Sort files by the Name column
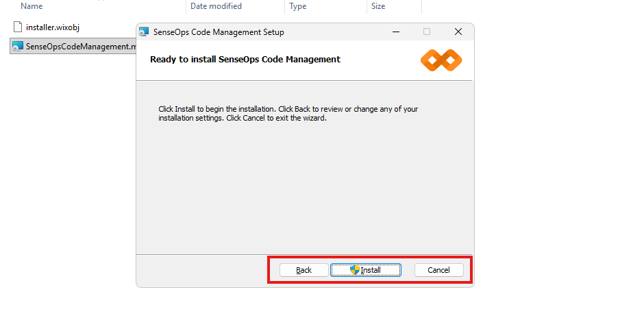 click(x=32, y=6)
